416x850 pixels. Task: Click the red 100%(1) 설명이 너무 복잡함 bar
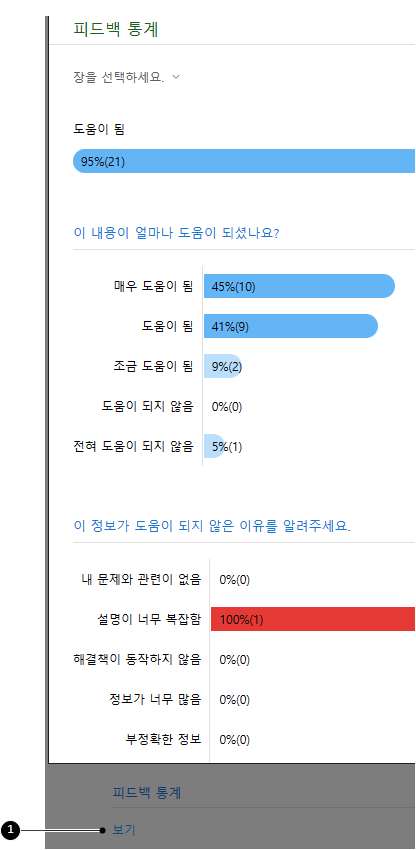pyautogui.click(x=313, y=620)
